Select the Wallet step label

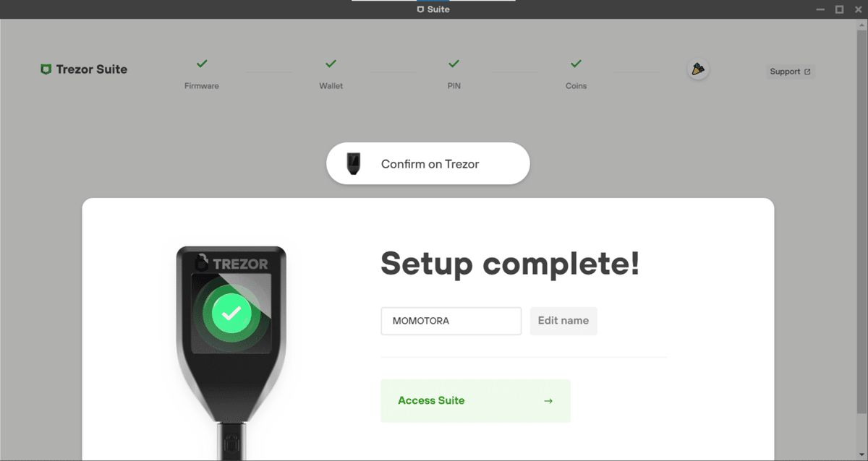pos(331,86)
